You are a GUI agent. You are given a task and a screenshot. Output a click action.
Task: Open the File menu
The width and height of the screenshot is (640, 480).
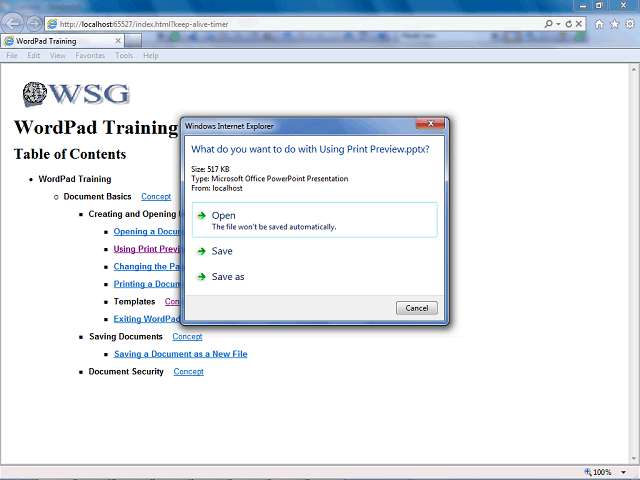click(x=12, y=56)
